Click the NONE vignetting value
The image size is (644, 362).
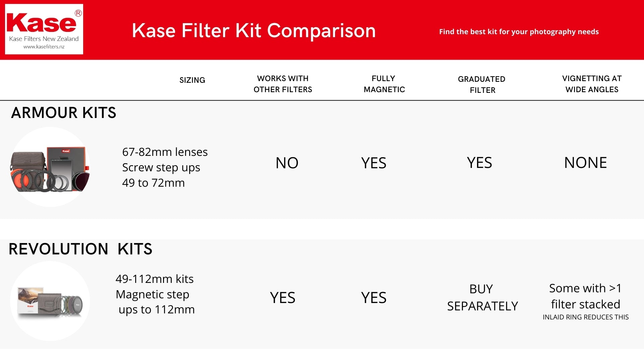(x=585, y=163)
